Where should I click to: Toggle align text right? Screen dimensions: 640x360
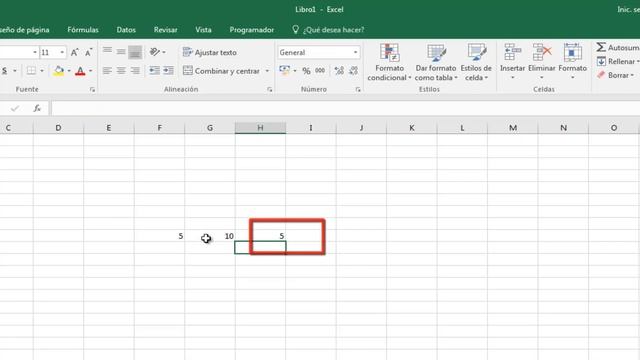click(135, 71)
